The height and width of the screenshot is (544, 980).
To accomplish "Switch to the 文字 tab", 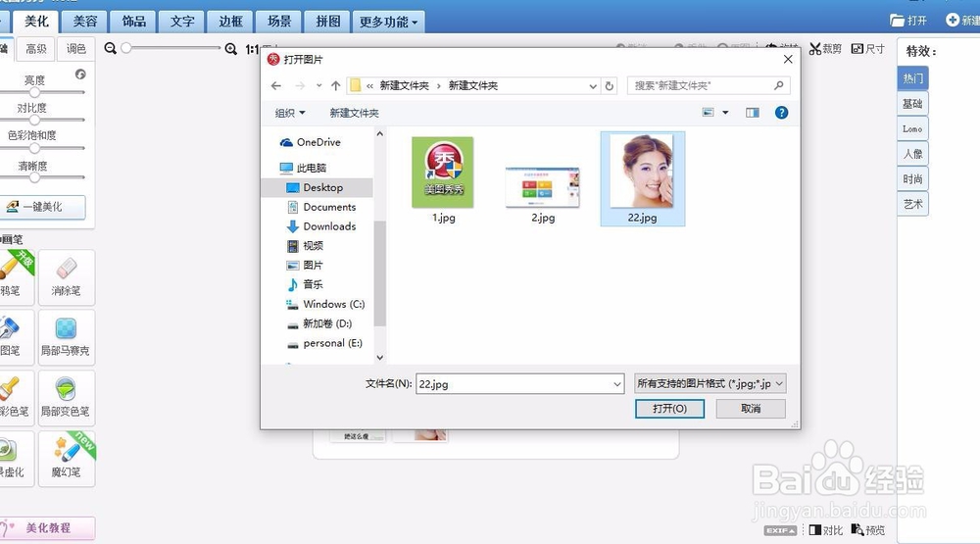I will 182,22.
